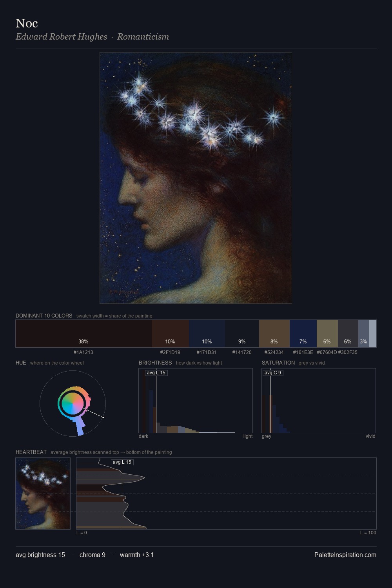Click the avg L 15 label in brightness chart
The width and height of the screenshot is (392, 588).
(156, 373)
